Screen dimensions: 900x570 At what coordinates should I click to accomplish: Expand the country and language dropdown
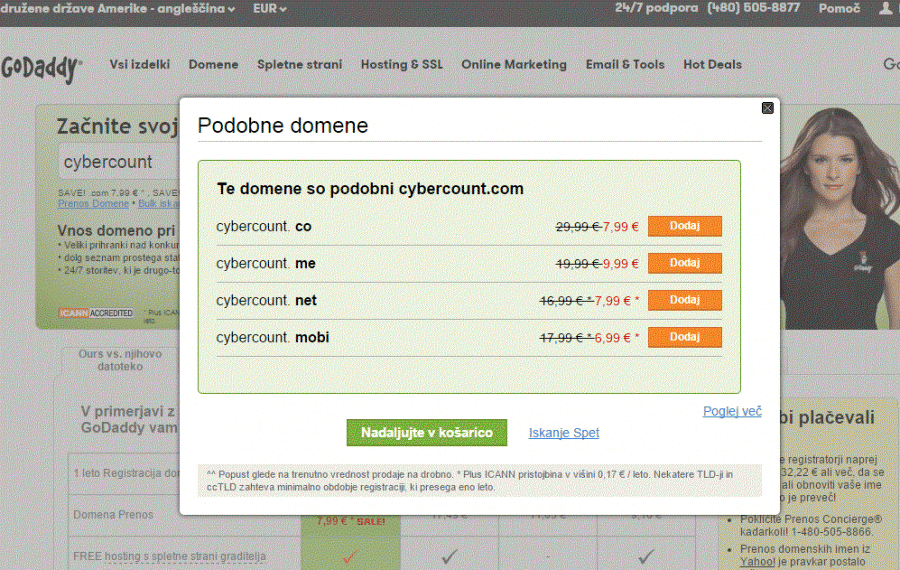118,9
